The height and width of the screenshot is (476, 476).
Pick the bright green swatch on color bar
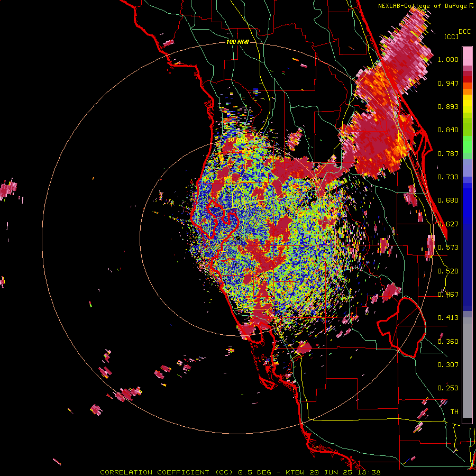point(467,144)
